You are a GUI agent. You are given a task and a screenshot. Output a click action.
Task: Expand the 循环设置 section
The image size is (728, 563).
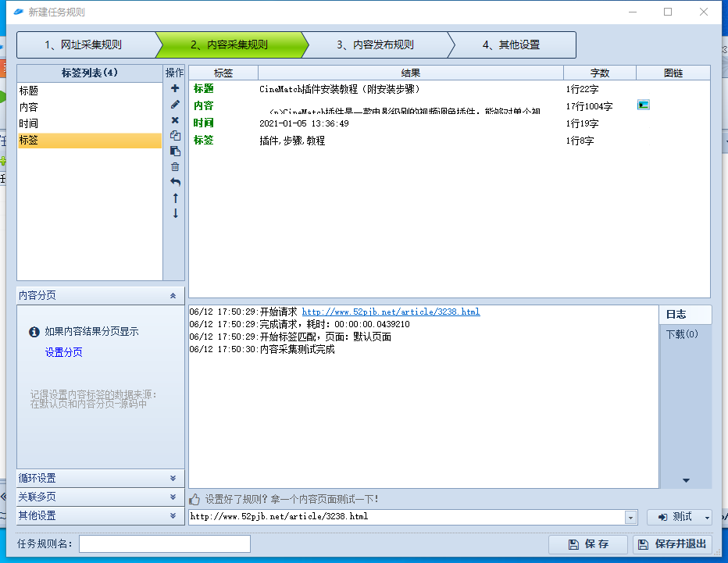pos(172,478)
